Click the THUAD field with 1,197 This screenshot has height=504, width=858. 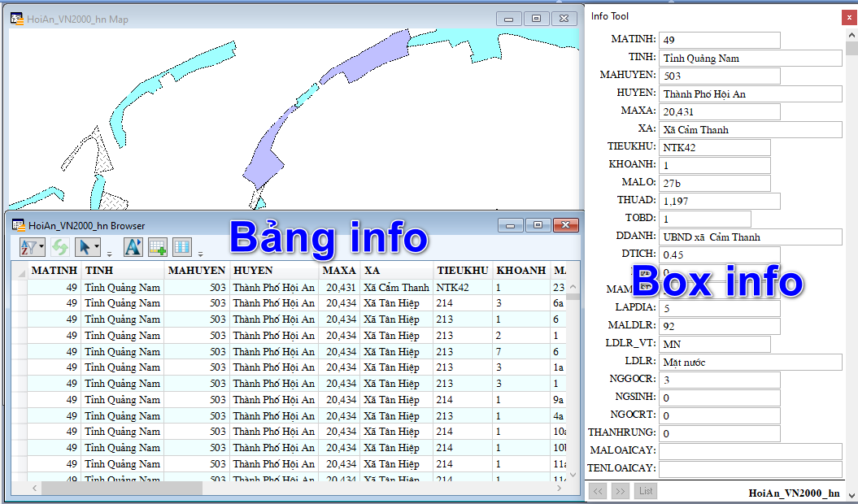pos(720,201)
